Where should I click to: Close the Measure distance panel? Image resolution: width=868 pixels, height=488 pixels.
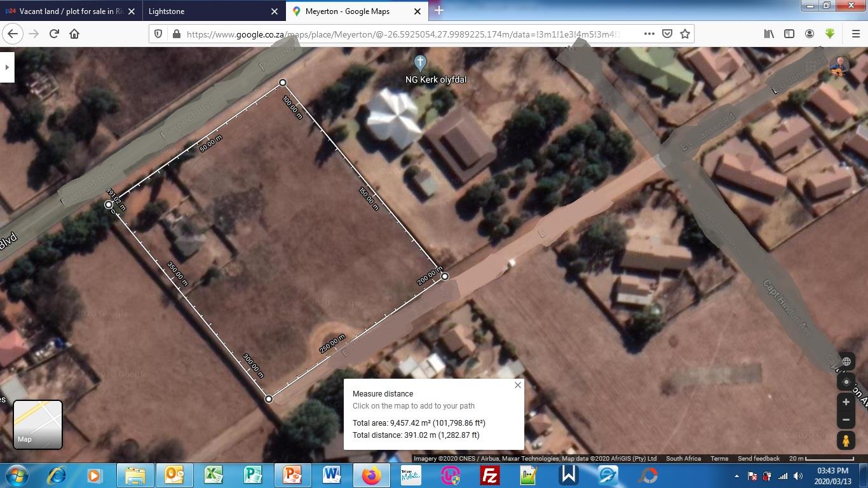(517, 385)
